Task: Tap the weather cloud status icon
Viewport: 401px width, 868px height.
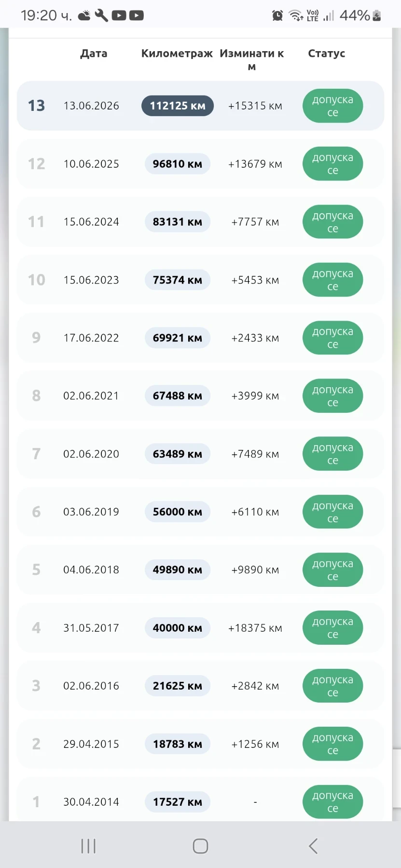Action: pyautogui.click(x=84, y=15)
